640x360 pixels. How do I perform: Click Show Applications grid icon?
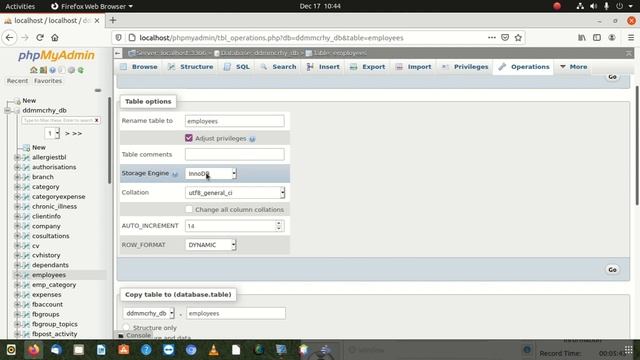[x=629, y=350]
